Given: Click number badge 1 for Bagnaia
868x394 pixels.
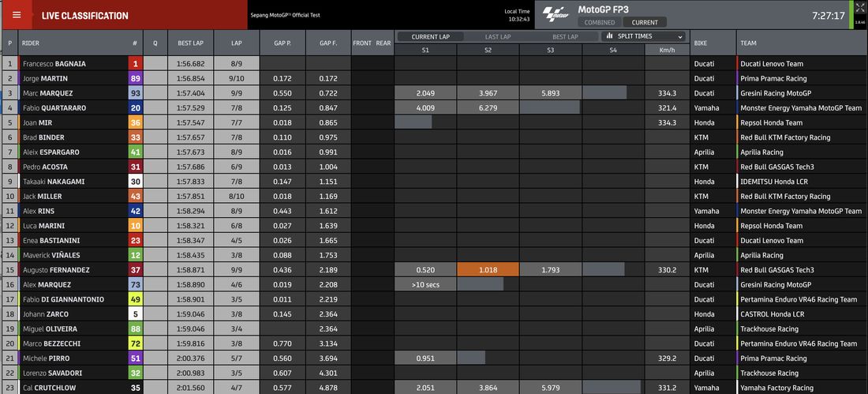Looking at the screenshot, I should [x=135, y=64].
